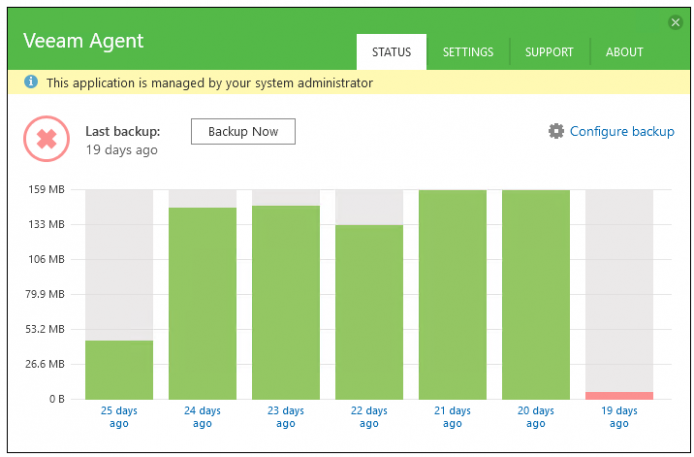
Task: Select the Status tab
Action: [x=391, y=52]
